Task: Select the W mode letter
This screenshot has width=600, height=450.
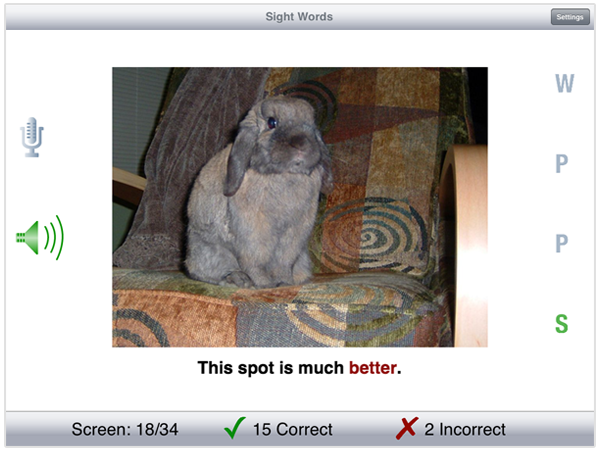Action: 564,83
